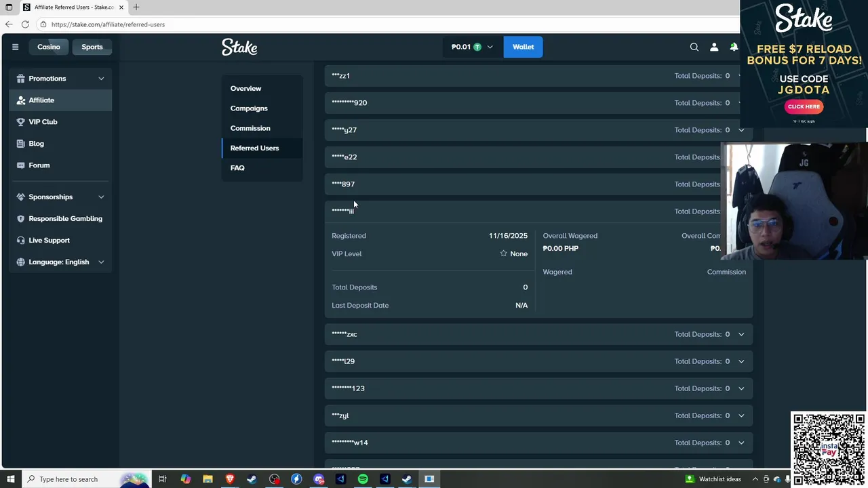
Task: Open Copilot from taskbar
Action: point(185,479)
